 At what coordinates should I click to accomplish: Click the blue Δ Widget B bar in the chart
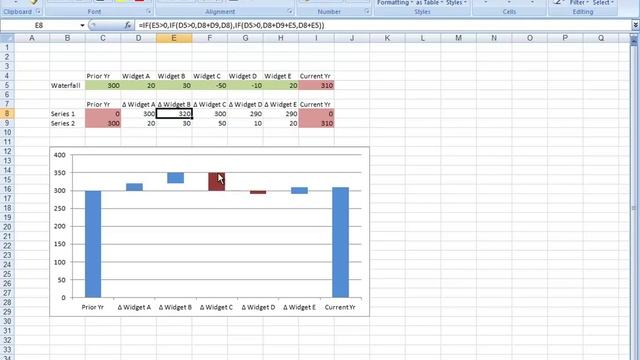176,178
